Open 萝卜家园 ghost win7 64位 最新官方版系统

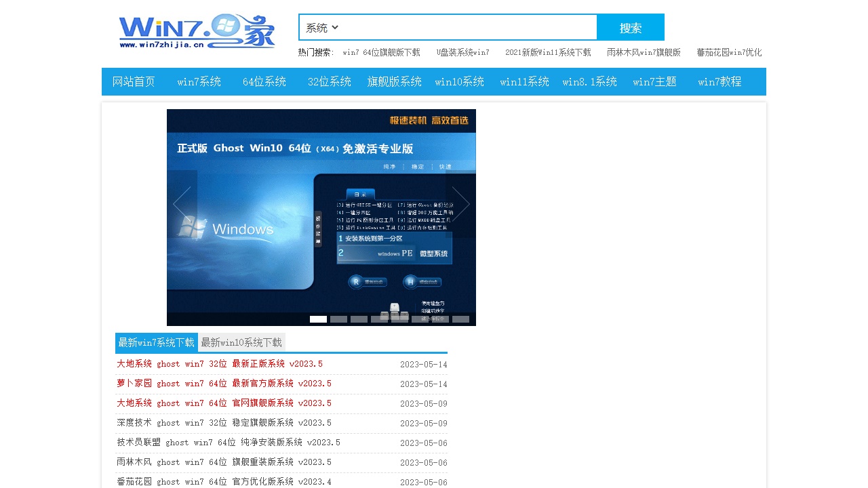[x=224, y=384]
